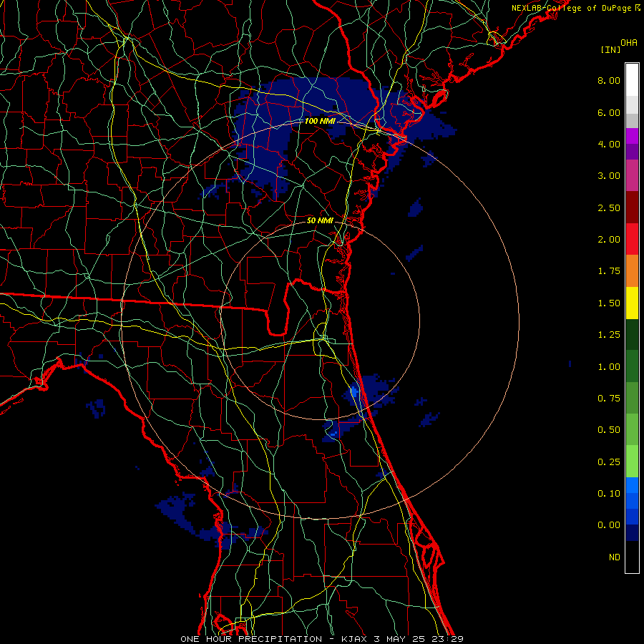The height and width of the screenshot is (644, 644).
Task: Click the darkest green swatch beside 1.25
Action: 632,334
